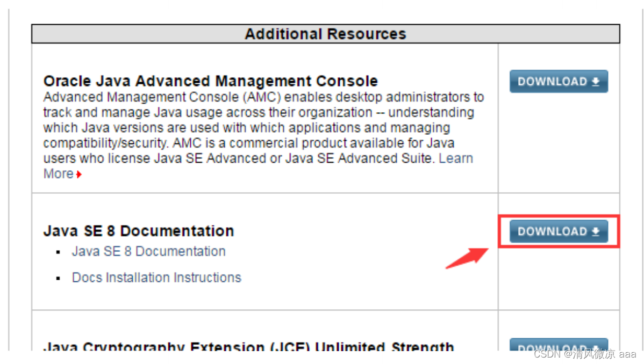
Task: Click the Additional Resources table header
Action: tap(326, 34)
